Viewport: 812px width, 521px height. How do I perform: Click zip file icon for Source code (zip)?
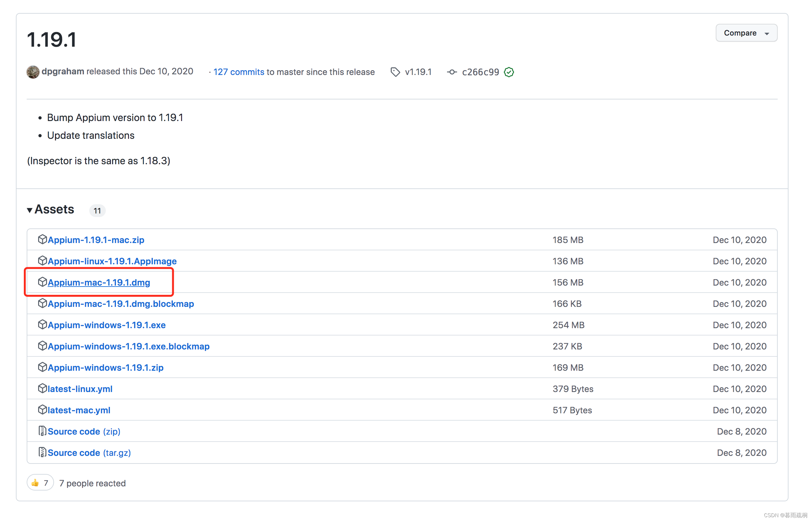42,431
